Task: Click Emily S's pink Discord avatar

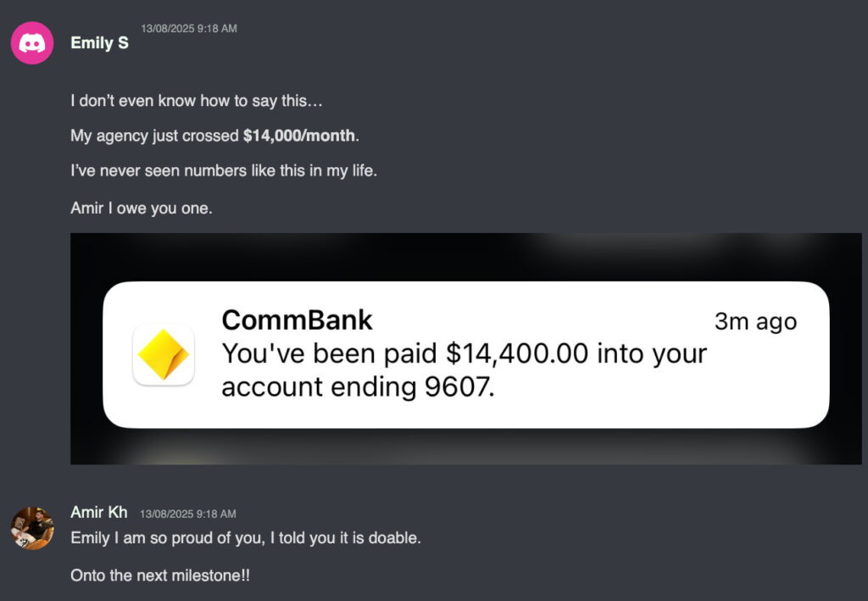Action: (32, 42)
